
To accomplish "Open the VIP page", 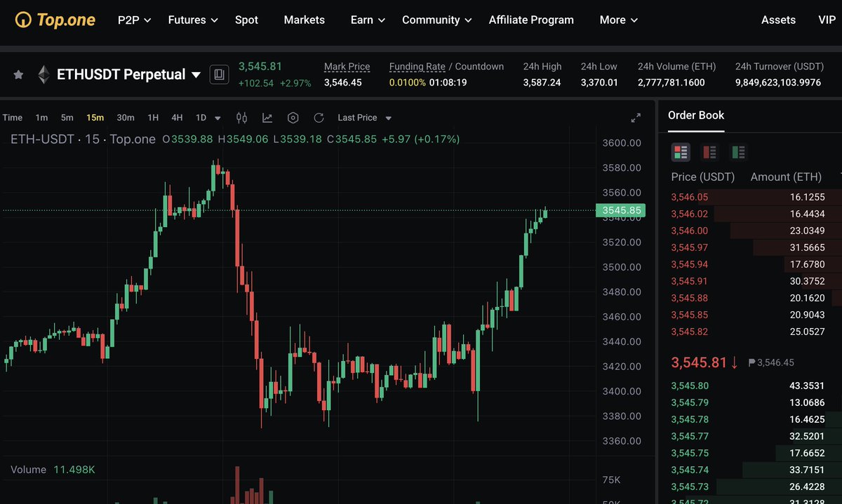I will 827,20.
